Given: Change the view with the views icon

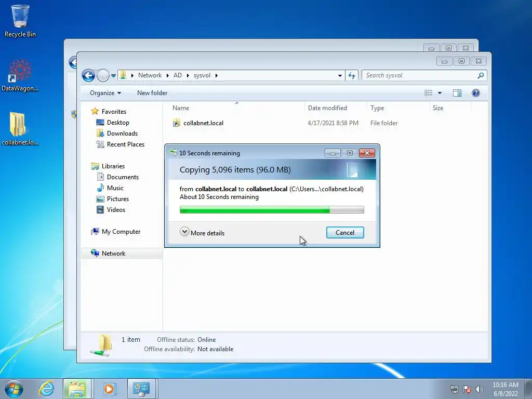Looking at the screenshot, I should 428,93.
